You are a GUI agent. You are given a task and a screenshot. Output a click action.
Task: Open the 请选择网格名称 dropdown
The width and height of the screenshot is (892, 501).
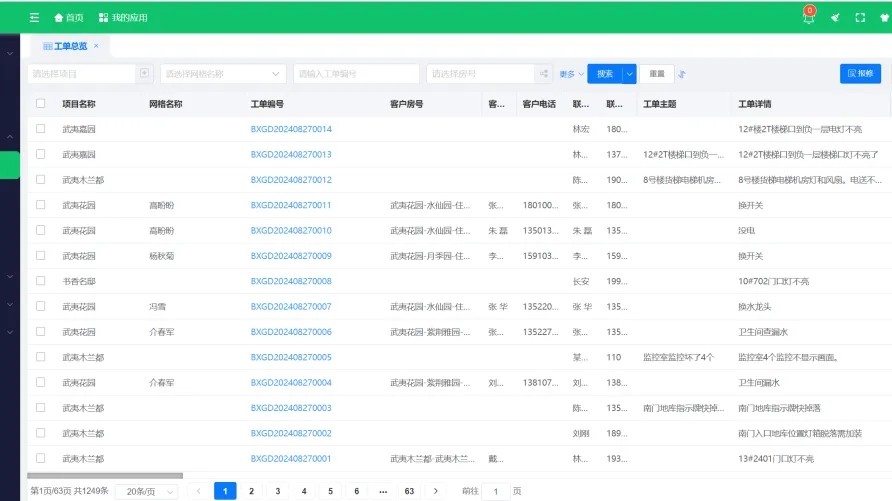[223, 73]
